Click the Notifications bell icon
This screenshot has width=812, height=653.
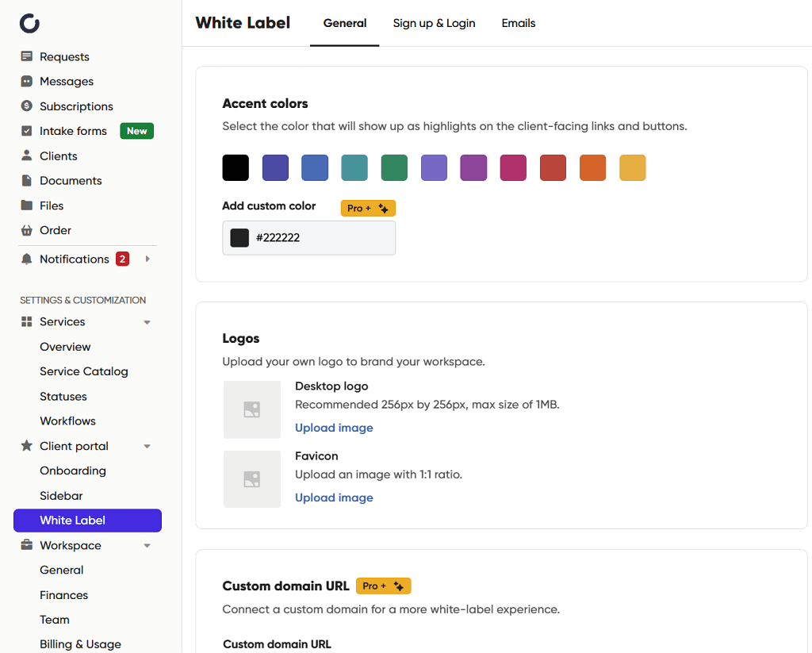pos(26,259)
